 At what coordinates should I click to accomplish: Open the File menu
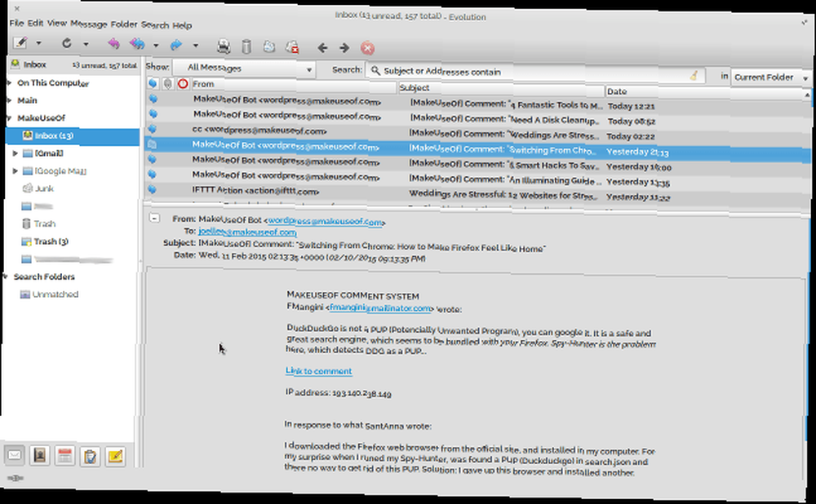16,23
